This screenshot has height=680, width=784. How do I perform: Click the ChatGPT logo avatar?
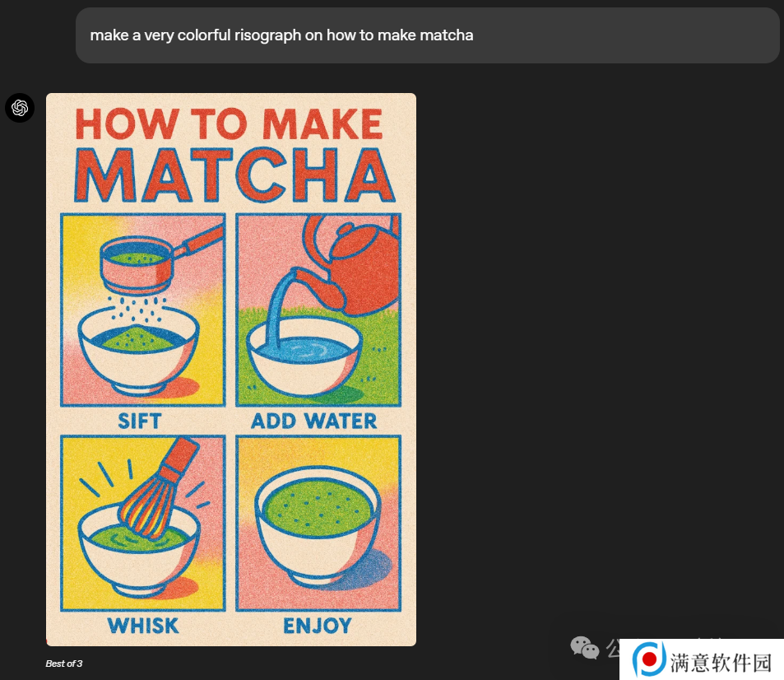(x=20, y=108)
